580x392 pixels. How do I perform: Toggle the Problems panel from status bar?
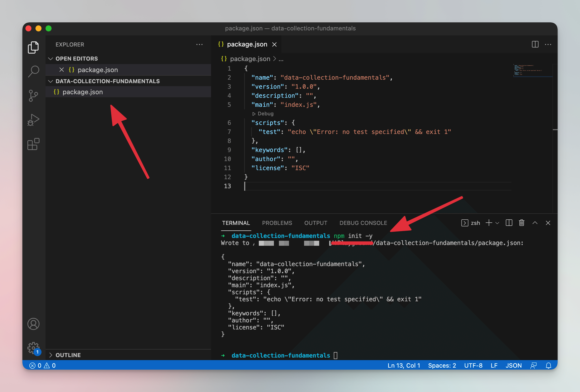[x=42, y=365]
